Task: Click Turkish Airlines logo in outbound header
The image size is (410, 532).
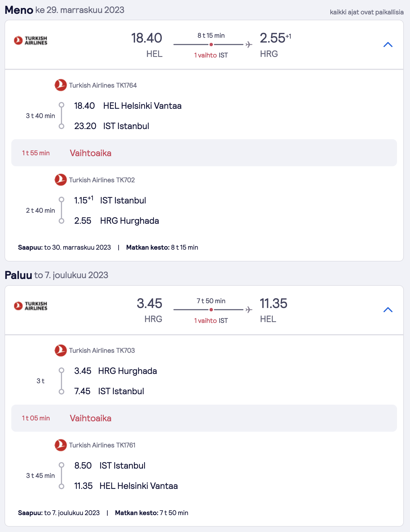Action: (x=30, y=41)
